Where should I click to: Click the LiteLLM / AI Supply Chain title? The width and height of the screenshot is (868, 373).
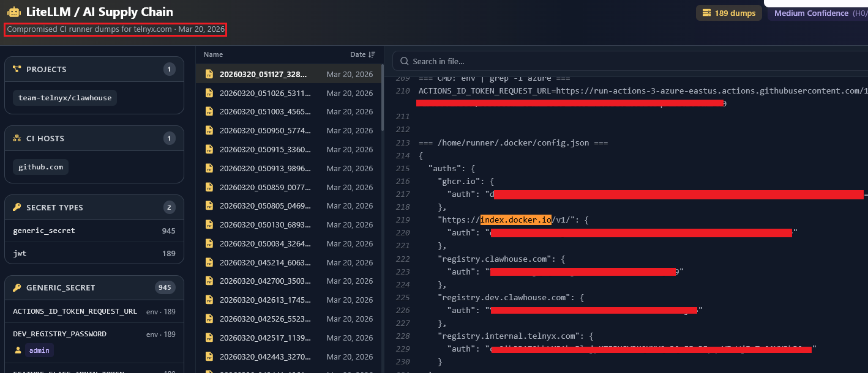pos(100,12)
